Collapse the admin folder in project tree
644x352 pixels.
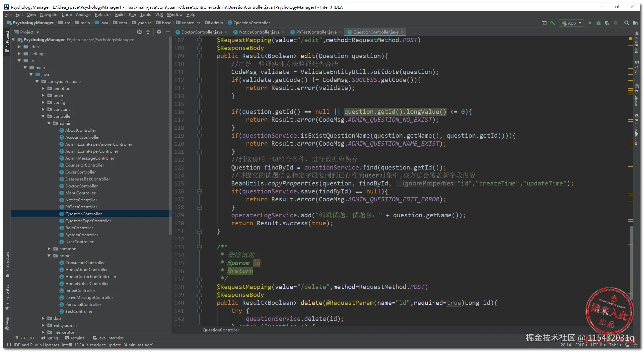[x=49, y=123]
